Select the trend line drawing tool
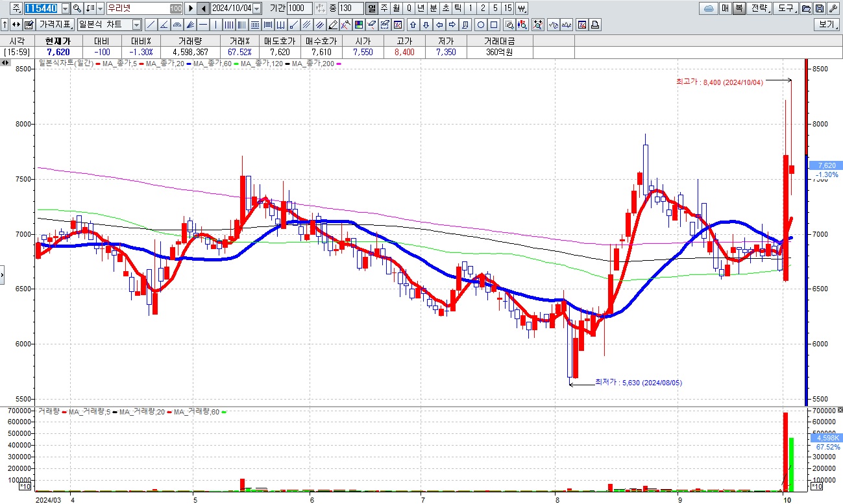 click(x=151, y=25)
